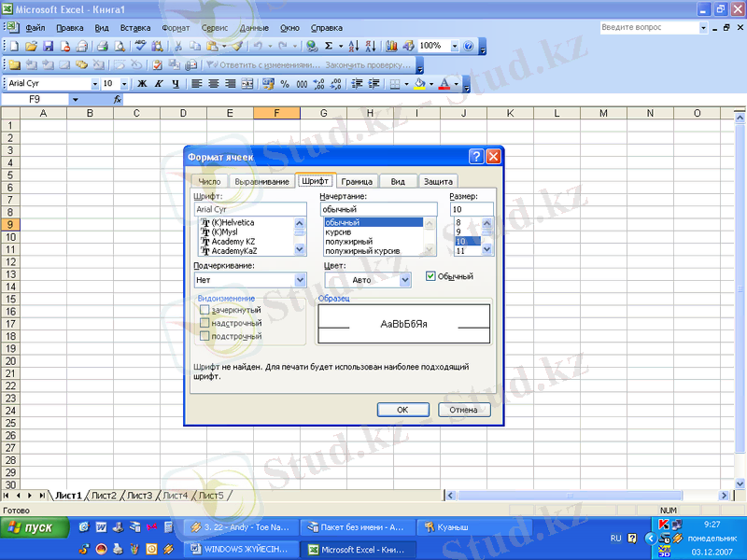Click the Underline Ч button
747x560 pixels.
(176, 84)
